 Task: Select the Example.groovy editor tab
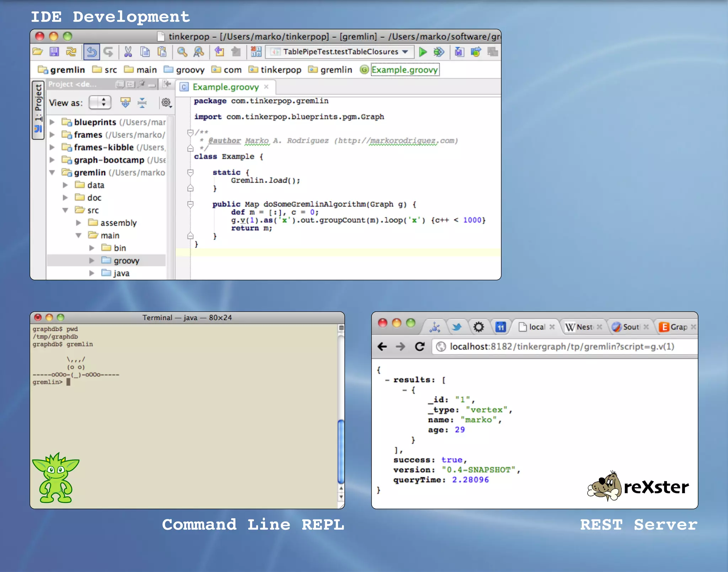(225, 87)
